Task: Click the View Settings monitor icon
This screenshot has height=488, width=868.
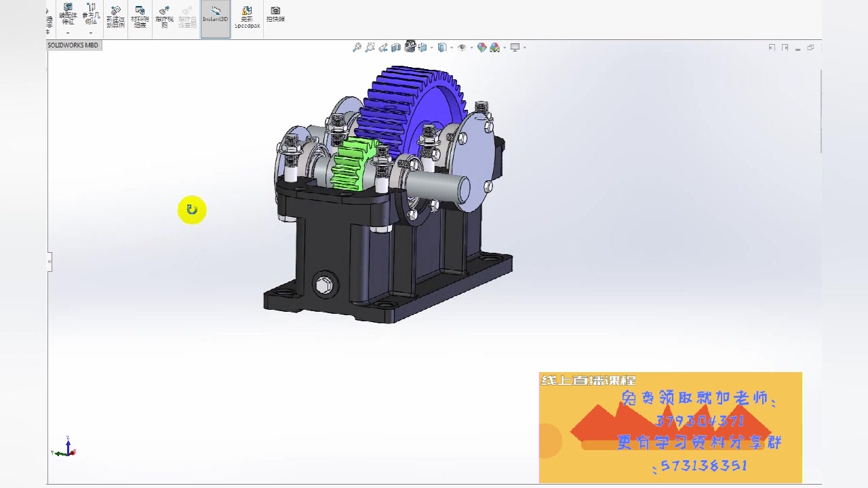Action: [515, 47]
